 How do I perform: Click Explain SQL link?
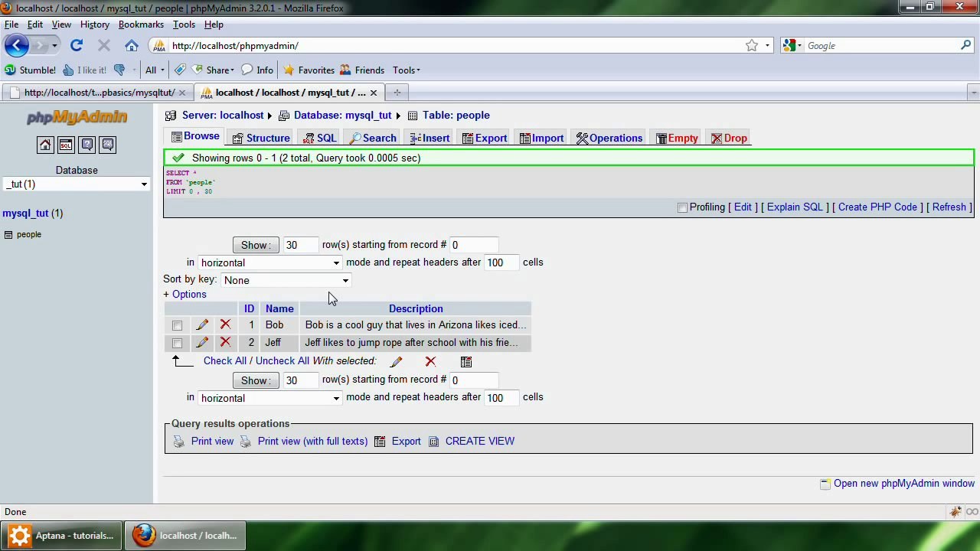pos(795,207)
